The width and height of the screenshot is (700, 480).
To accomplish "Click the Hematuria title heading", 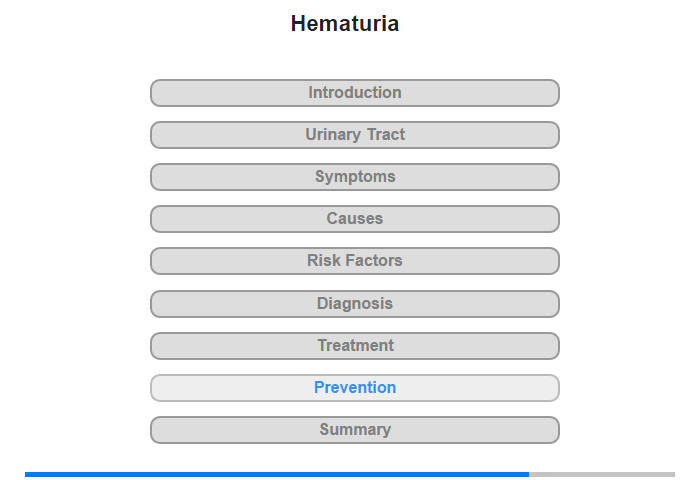I will (x=345, y=24).
